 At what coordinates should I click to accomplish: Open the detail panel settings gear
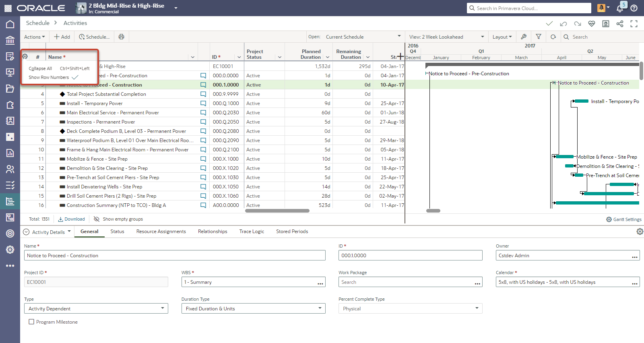click(640, 231)
